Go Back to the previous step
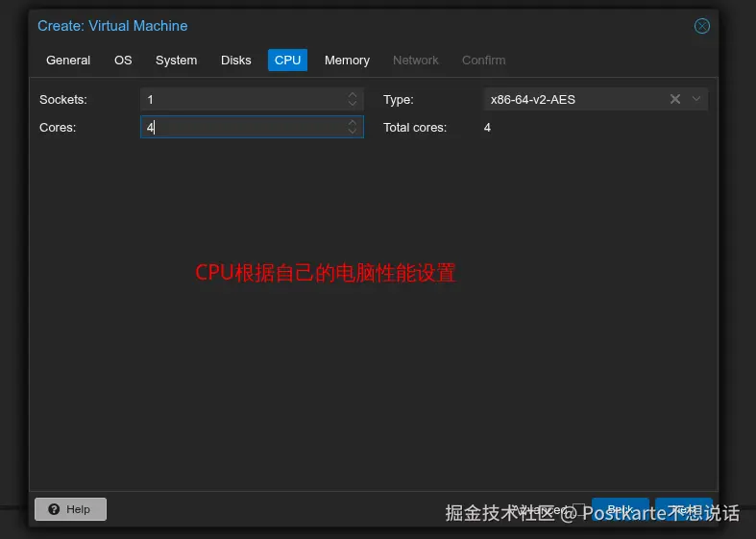This screenshot has height=539, width=756. [620, 509]
